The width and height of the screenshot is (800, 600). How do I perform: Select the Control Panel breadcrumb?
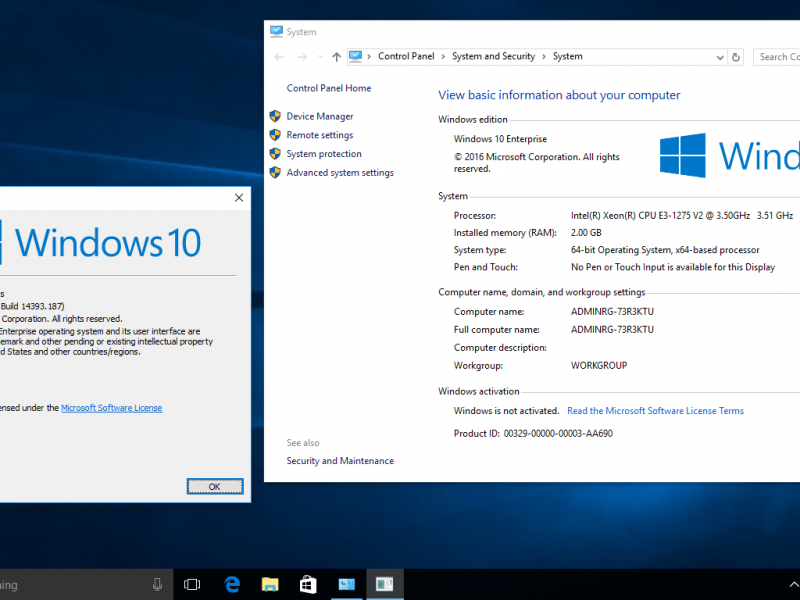(x=406, y=56)
